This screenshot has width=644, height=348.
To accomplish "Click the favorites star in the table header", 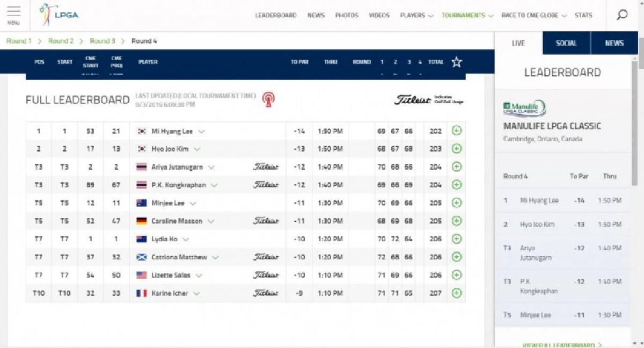I will pos(457,62).
